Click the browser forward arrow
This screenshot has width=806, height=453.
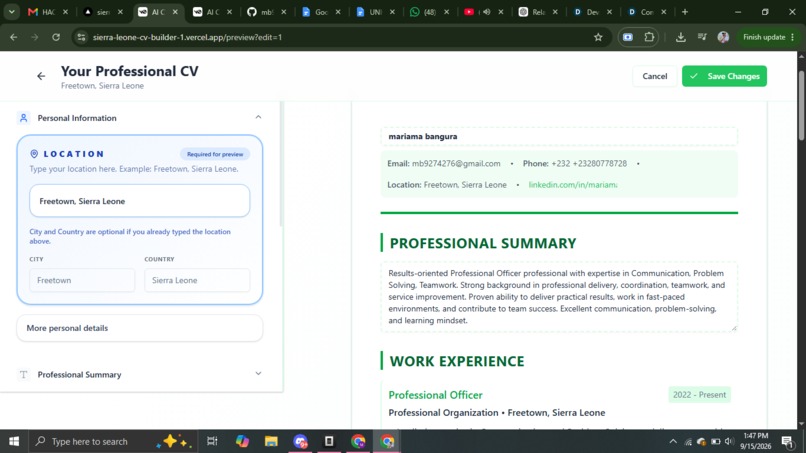35,37
